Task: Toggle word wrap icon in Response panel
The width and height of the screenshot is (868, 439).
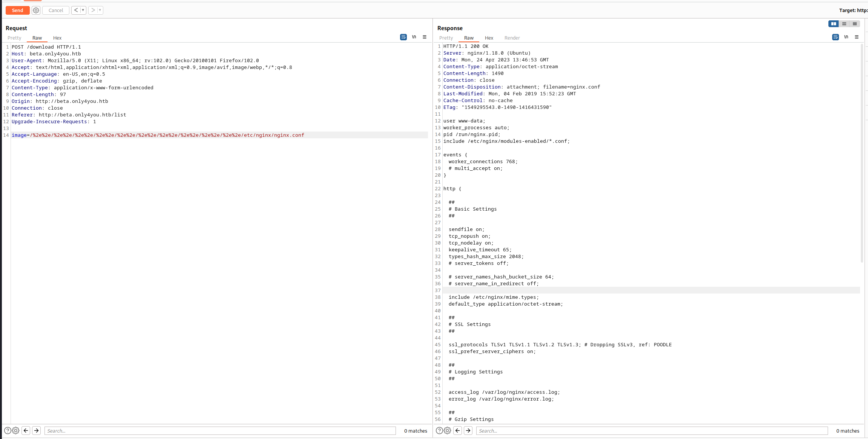Action: 835,37
